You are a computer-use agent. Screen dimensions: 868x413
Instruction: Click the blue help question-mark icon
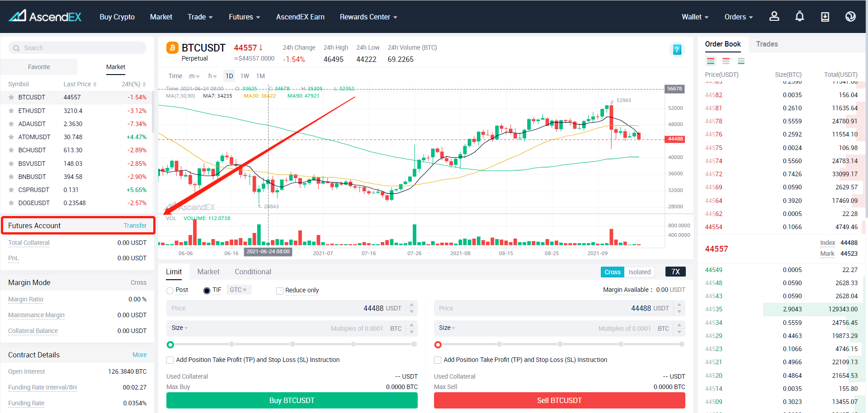tap(677, 50)
